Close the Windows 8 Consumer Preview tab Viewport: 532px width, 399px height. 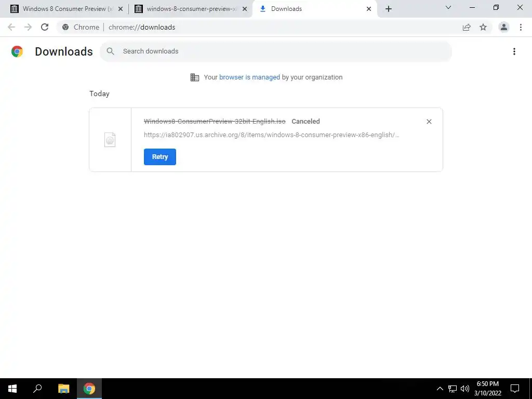120,9
